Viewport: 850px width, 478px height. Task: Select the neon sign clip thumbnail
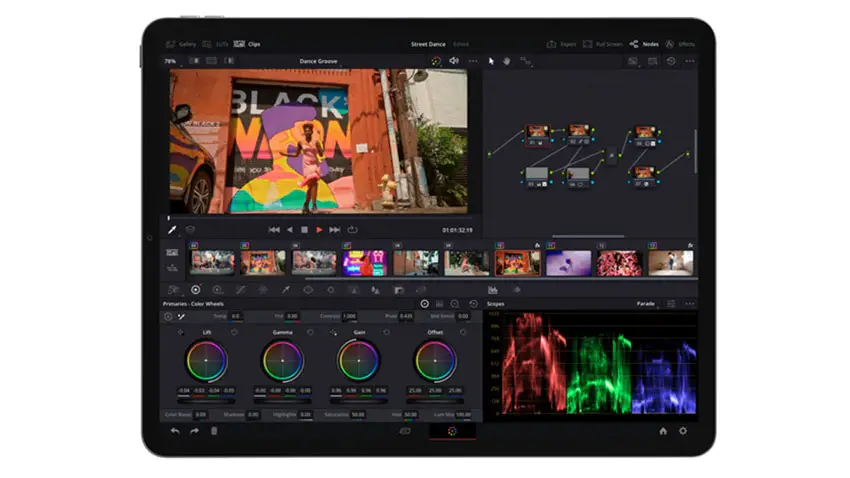click(x=365, y=263)
